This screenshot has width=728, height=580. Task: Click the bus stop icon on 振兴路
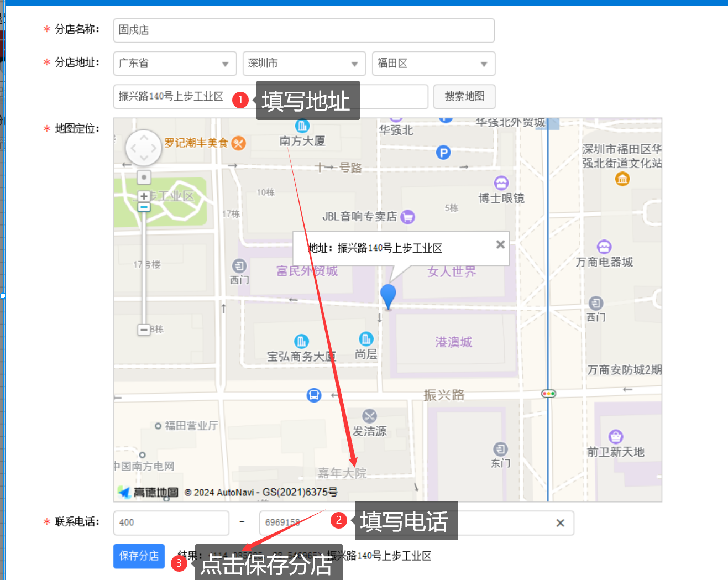[x=314, y=395]
